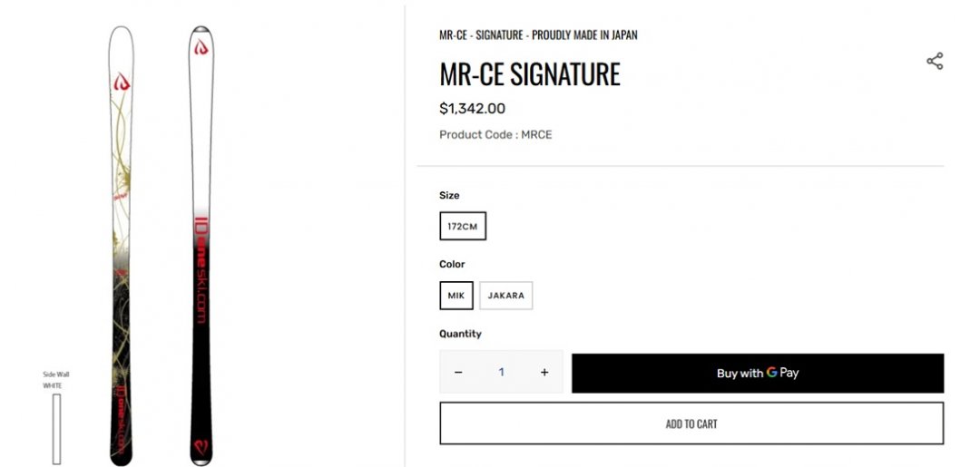Click the red logo on right ski tail
Viewport: 980px width, 467px height.
pyautogui.click(x=201, y=445)
